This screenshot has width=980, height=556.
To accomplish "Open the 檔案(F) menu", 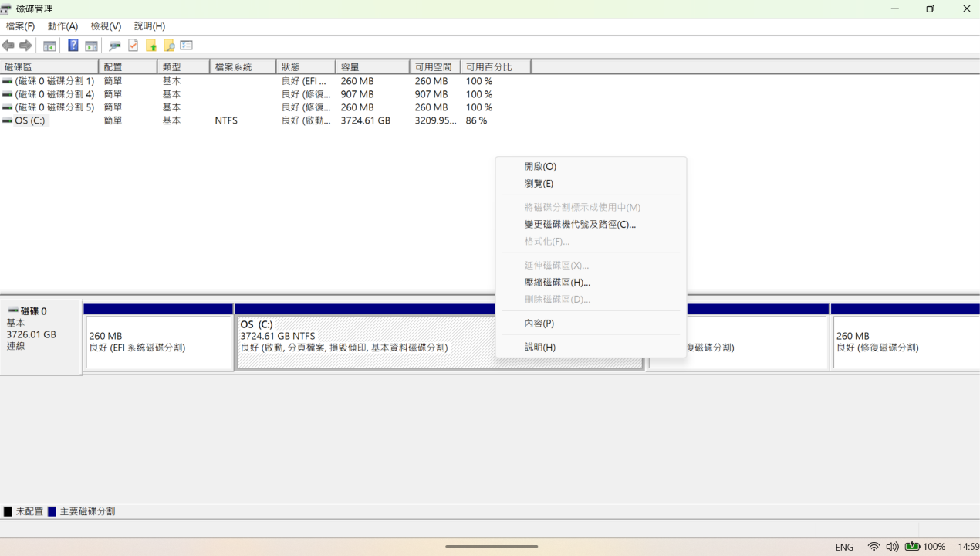I will tap(21, 26).
